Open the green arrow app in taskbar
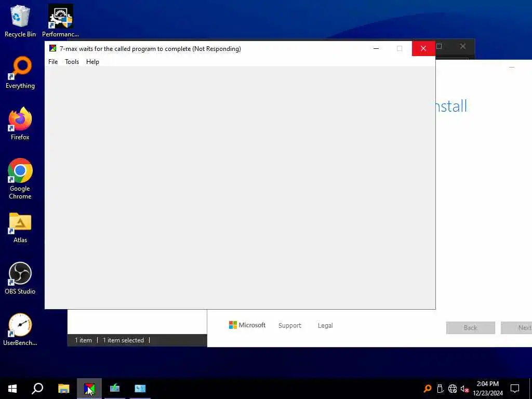 pyautogui.click(x=115, y=389)
